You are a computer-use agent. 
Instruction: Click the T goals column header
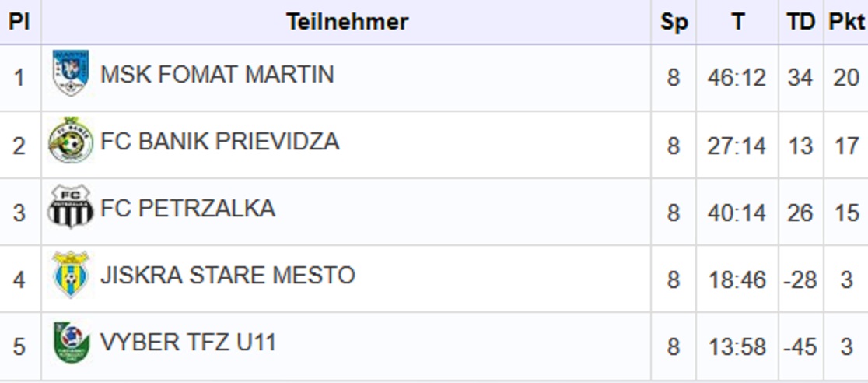point(737,22)
